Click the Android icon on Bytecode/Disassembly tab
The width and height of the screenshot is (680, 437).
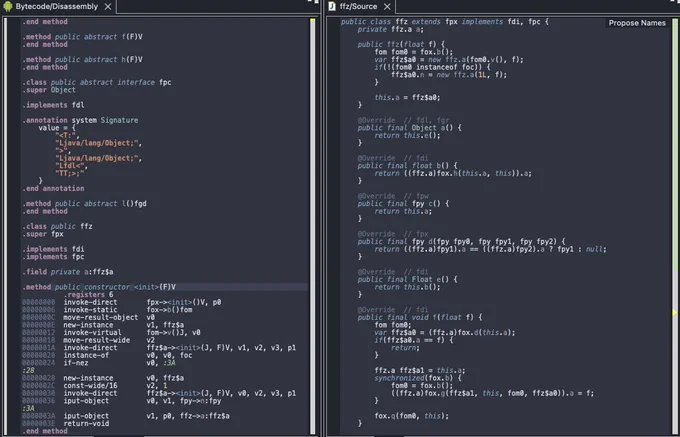pos(8,7)
